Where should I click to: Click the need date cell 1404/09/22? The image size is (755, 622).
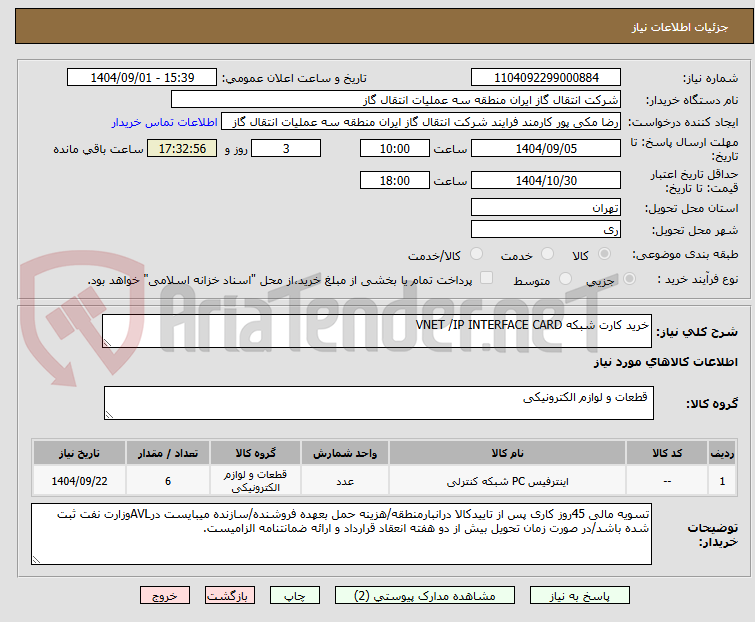79,480
